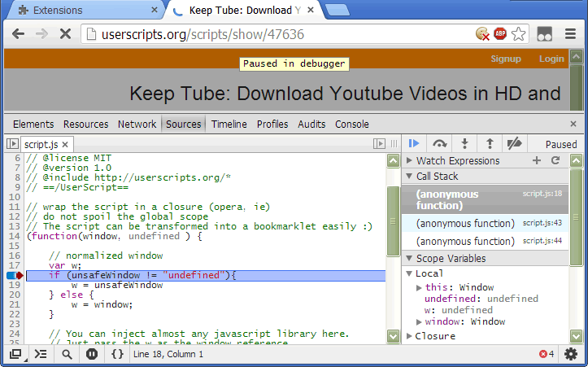Click 'w: undefined' in local scope
This screenshot has height=367, width=588.
(x=458, y=310)
